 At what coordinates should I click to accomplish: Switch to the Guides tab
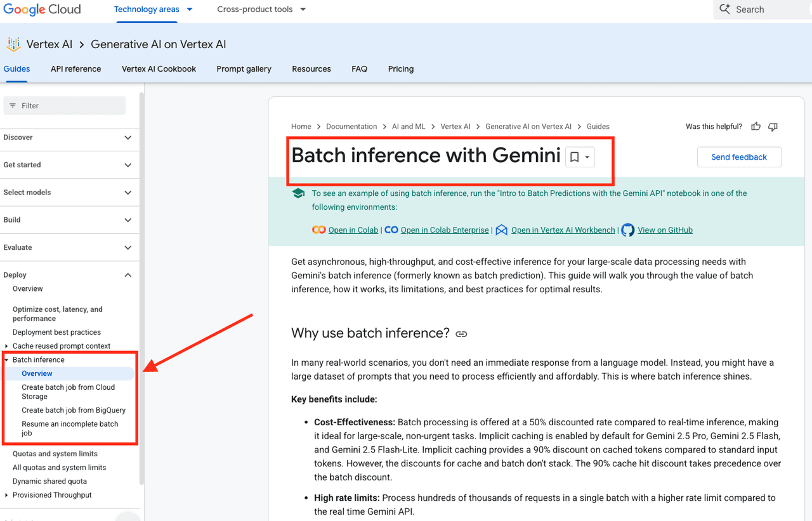tap(16, 69)
